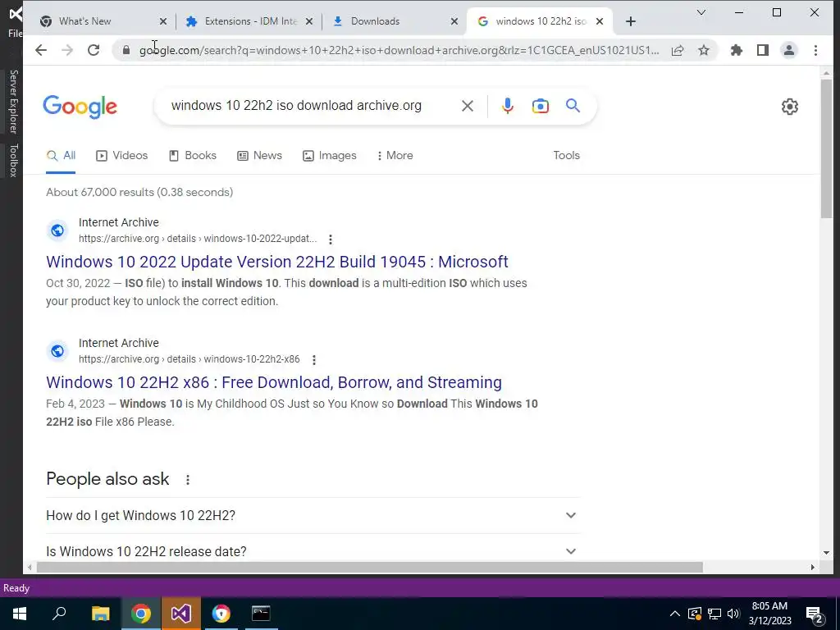The width and height of the screenshot is (840, 630).
Task: Expand How do I get Windows 10 22H2?
Action: 313,515
